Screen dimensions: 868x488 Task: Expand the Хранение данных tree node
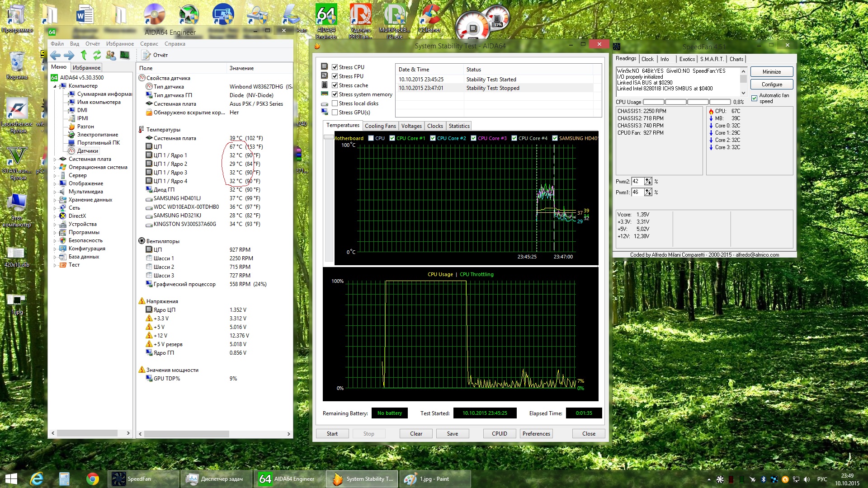pyautogui.click(x=55, y=200)
